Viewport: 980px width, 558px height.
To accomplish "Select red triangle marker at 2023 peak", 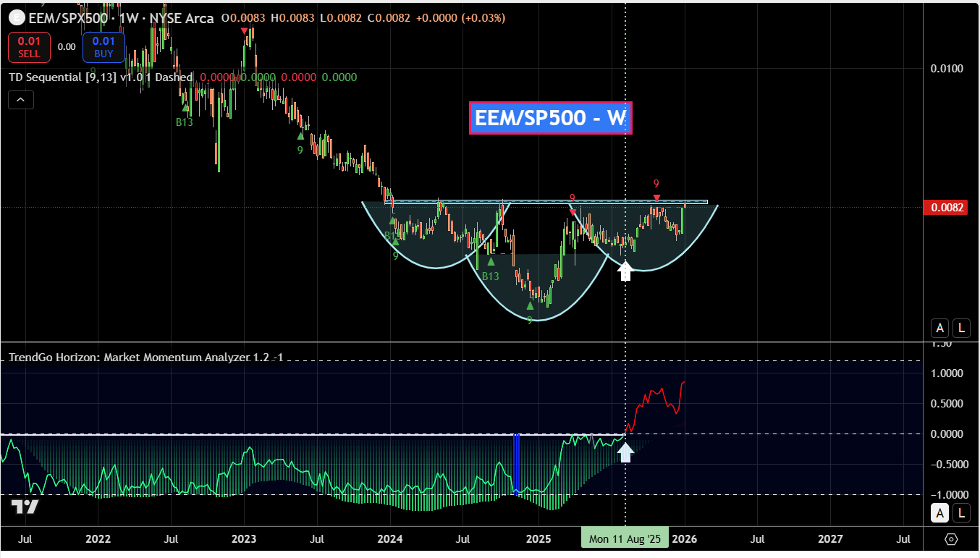I will [245, 31].
